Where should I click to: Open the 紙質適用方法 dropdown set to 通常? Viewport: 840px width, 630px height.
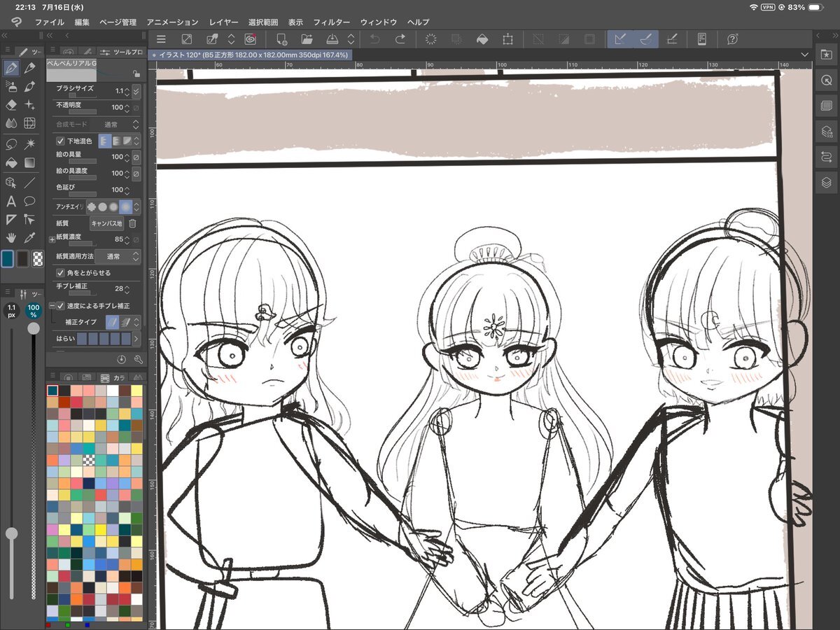(118, 257)
